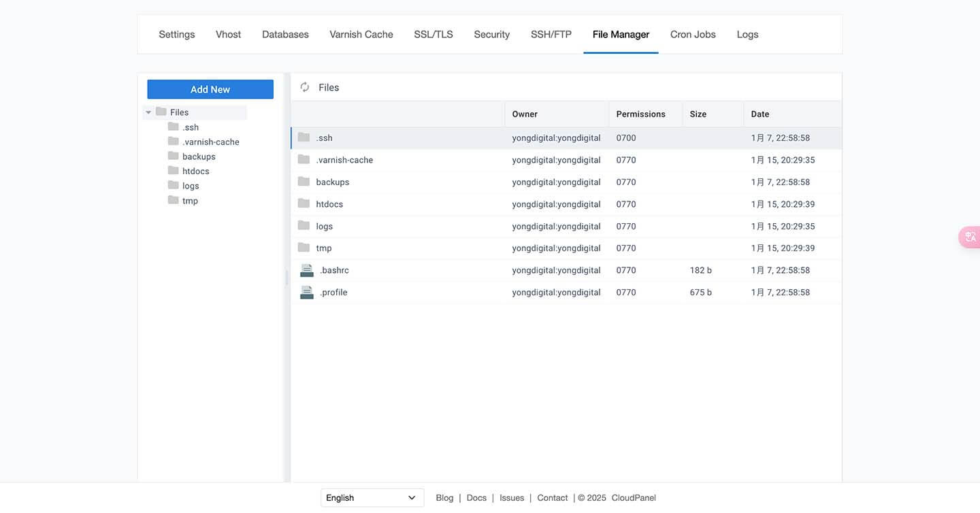980x513 pixels.
Task: Open the Cron Jobs tab
Action: click(693, 34)
